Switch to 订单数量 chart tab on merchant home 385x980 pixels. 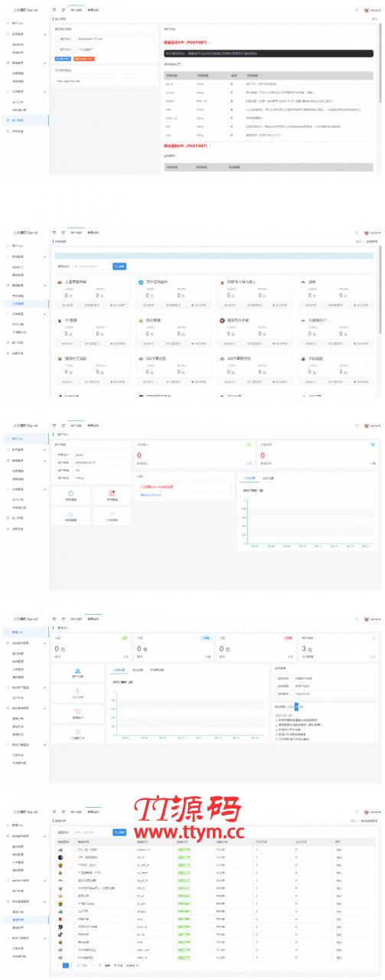tap(250, 478)
